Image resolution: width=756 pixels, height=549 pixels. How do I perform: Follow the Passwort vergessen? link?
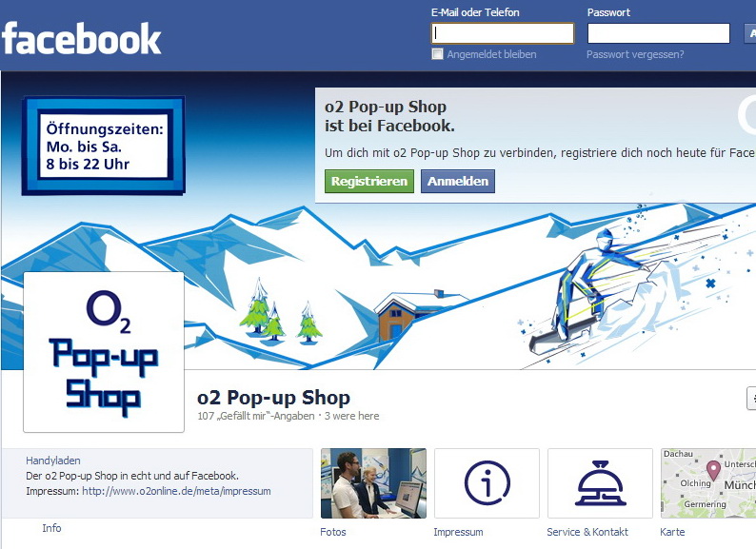pyautogui.click(x=635, y=54)
